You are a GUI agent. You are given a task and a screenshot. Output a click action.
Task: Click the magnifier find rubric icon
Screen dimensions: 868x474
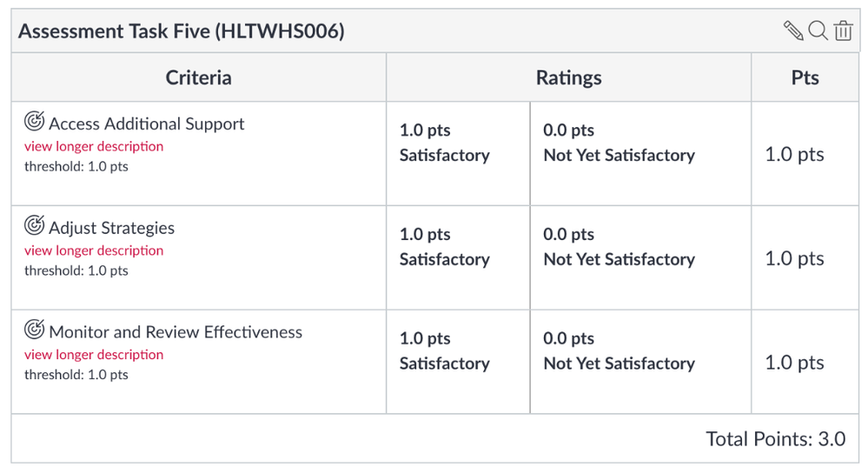coord(818,30)
